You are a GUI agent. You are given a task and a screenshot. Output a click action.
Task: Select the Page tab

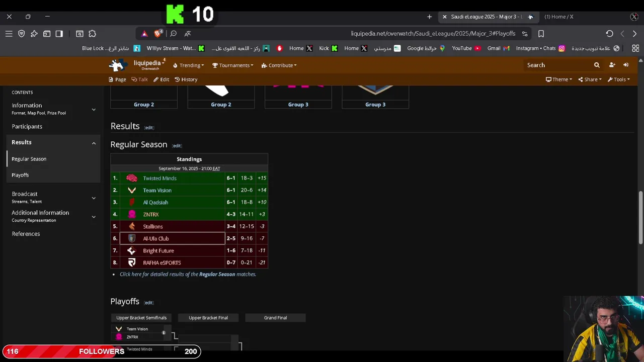coord(117,79)
